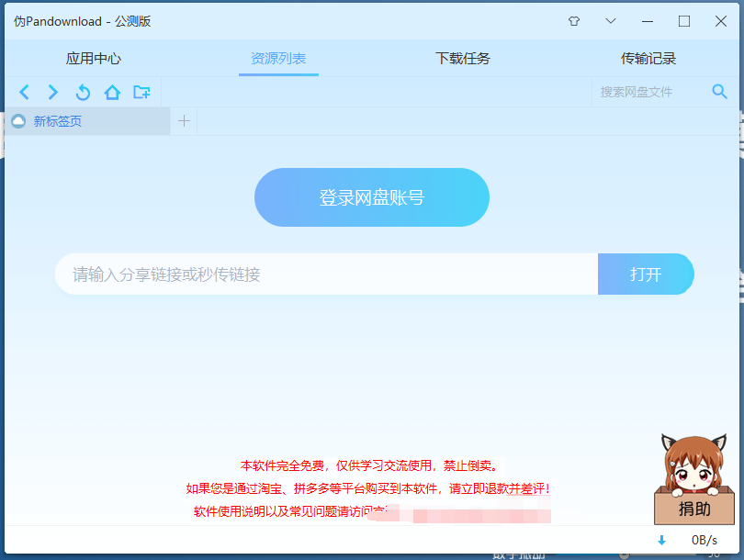Image resolution: width=744 pixels, height=560 pixels.
Task: Switch to the 下载任务 tab
Action: pyautogui.click(x=463, y=59)
